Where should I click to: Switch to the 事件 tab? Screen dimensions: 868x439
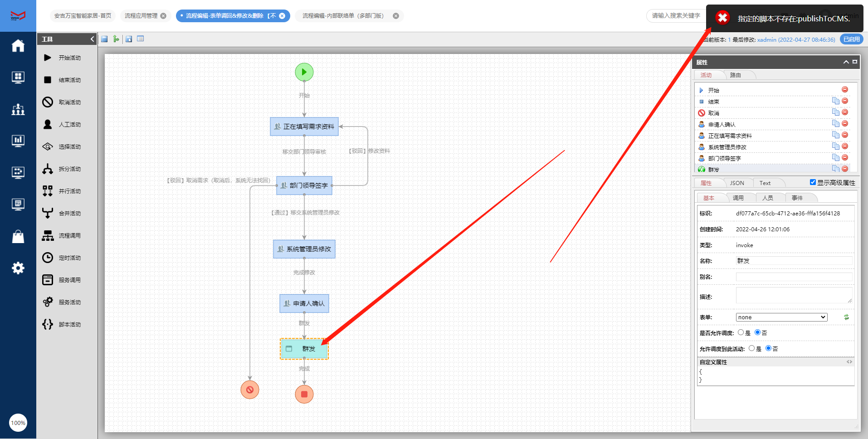click(x=797, y=198)
